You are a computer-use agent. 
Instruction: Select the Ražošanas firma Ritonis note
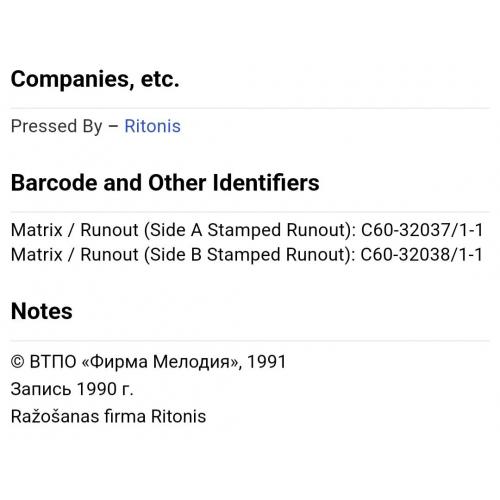pyautogui.click(x=108, y=416)
